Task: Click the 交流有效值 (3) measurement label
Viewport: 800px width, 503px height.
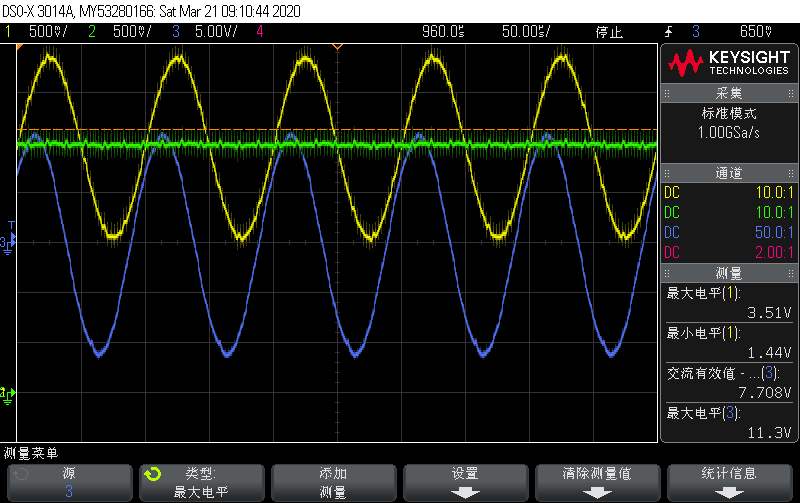Action: click(x=723, y=373)
